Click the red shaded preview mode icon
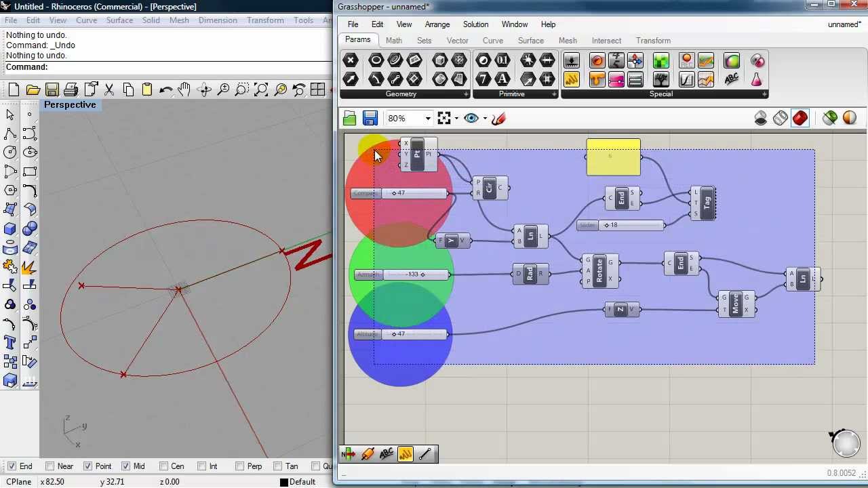The height and width of the screenshot is (488, 868). point(800,118)
